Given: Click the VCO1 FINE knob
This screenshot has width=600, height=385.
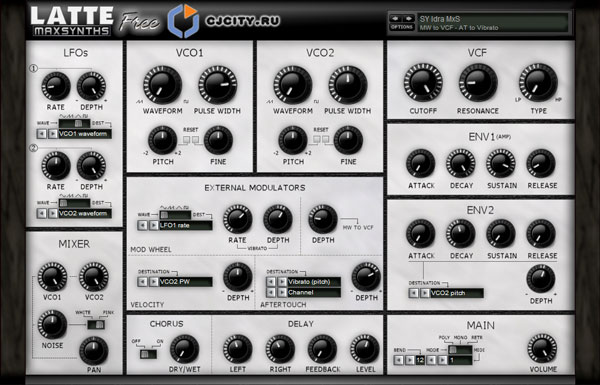Looking at the screenshot, I should 218,140.
